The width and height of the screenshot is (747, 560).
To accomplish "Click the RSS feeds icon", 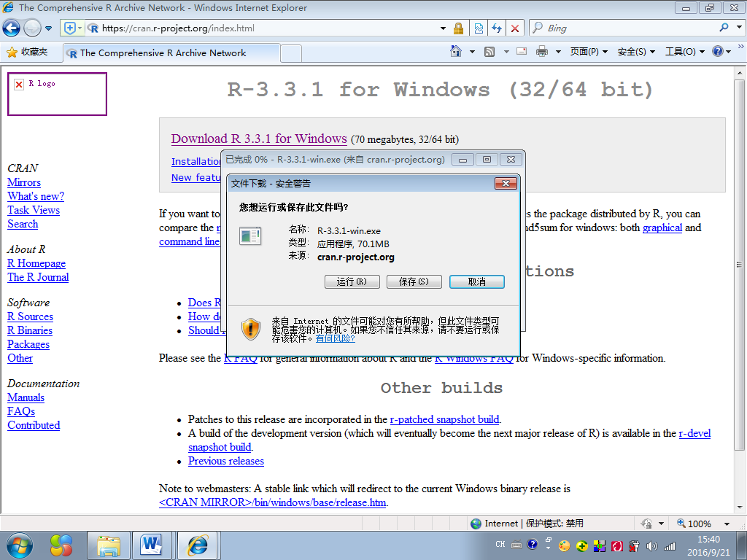I will click(489, 52).
